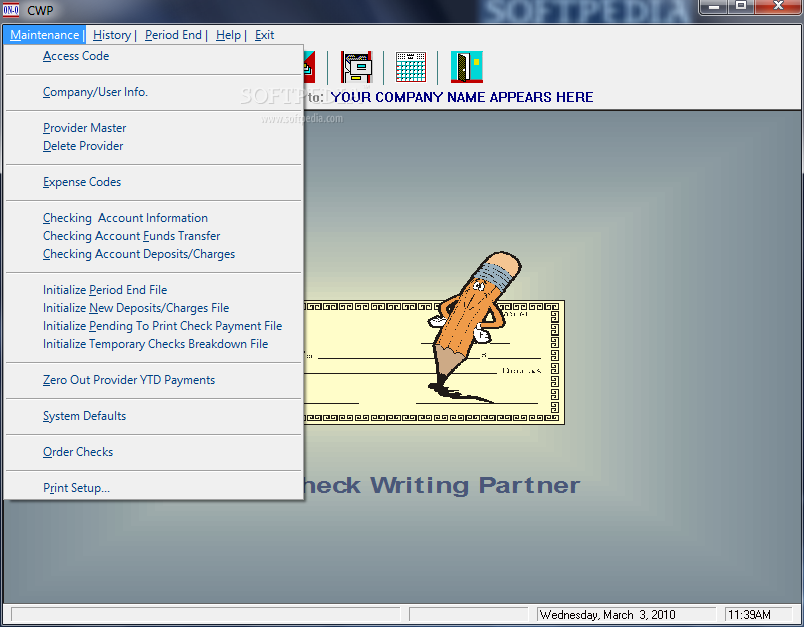The image size is (804, 627).
Task: Open Company/User Info. entry
Action: (x=154, y=92)
